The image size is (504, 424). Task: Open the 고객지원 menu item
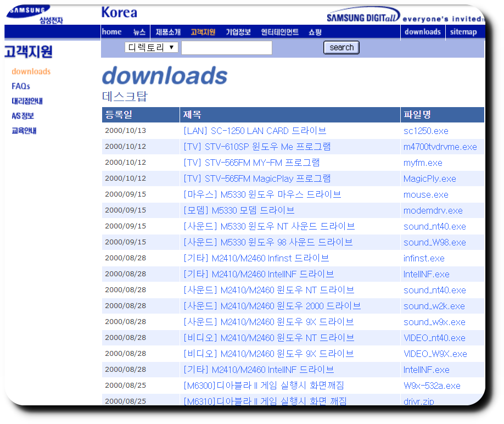tap(203, 32)
